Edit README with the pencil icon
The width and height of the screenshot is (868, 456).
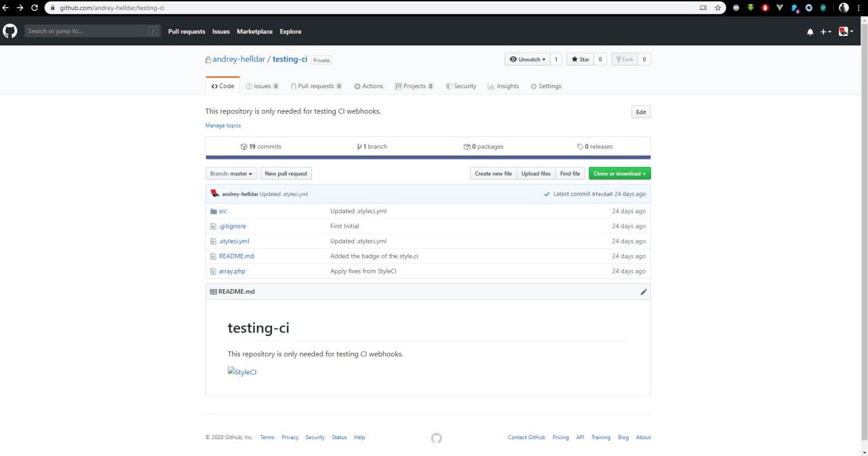[644, 292]
